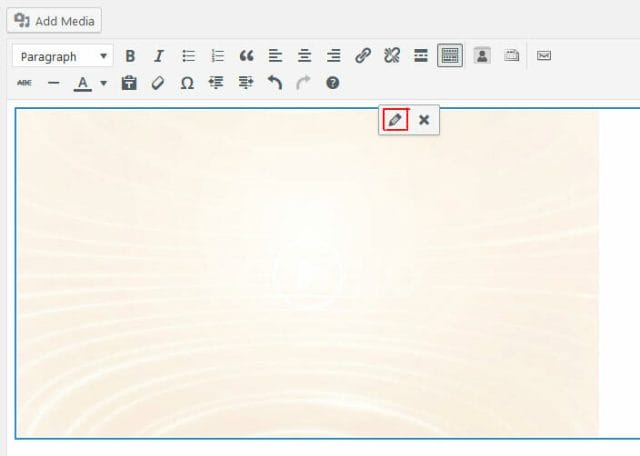The image size is (640, 456).
Task: Remove the link with unlink icon
Action: (x=392, y=57)
